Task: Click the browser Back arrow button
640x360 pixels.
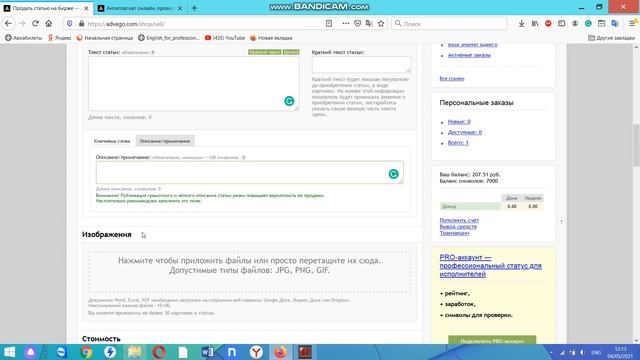Action: 9,24
